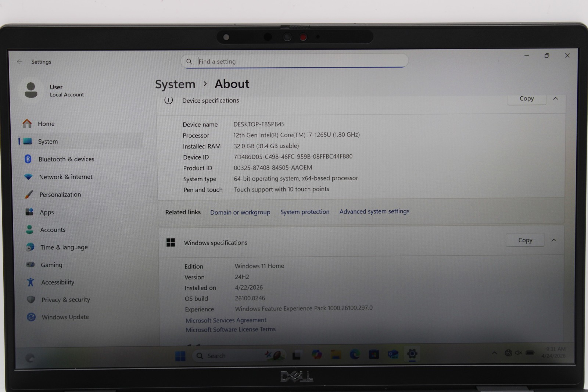This screenshot has width=588, height=392.
Task: Click the battery tray icon
Action: pyautogui.click(x=530, y=353)
